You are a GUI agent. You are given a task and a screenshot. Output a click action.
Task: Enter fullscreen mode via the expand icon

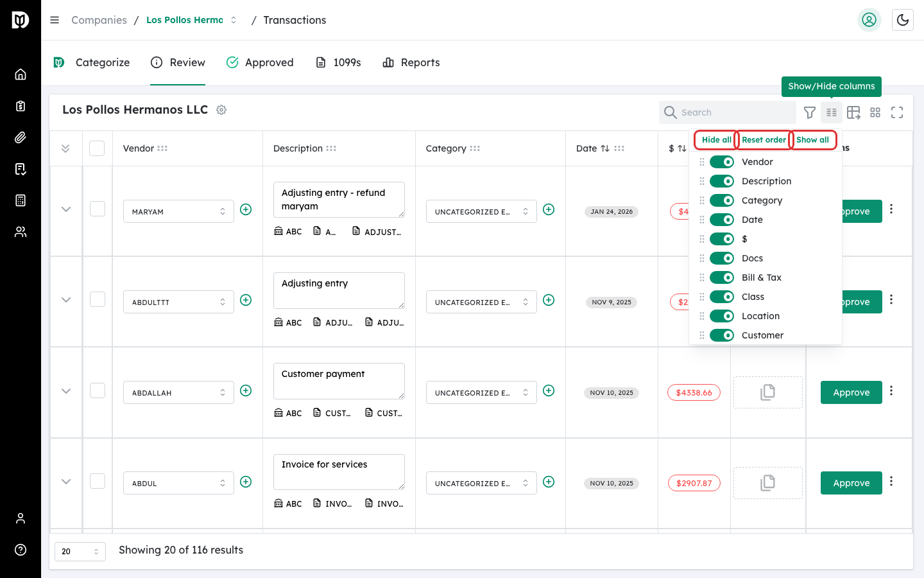click(897, 112)
